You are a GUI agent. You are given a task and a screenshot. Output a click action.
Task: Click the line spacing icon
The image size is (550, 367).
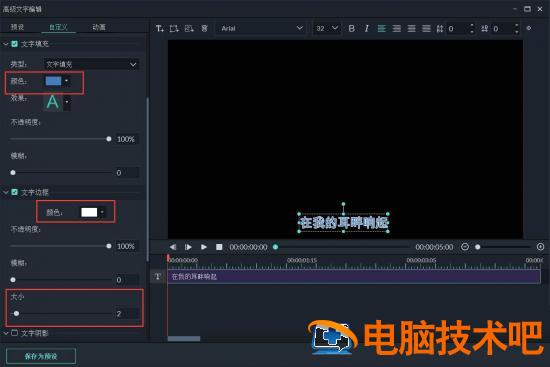coord(440,28)
